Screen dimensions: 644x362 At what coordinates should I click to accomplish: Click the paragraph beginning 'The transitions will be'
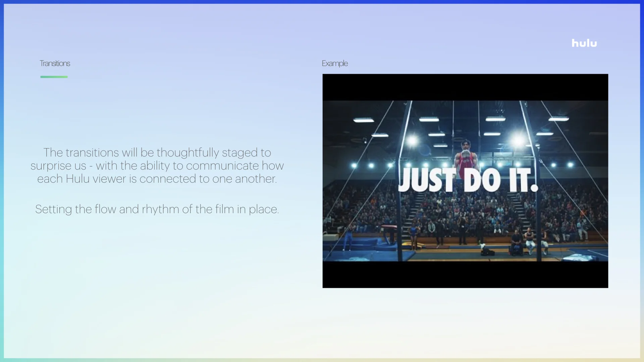(x=157, y=166)
